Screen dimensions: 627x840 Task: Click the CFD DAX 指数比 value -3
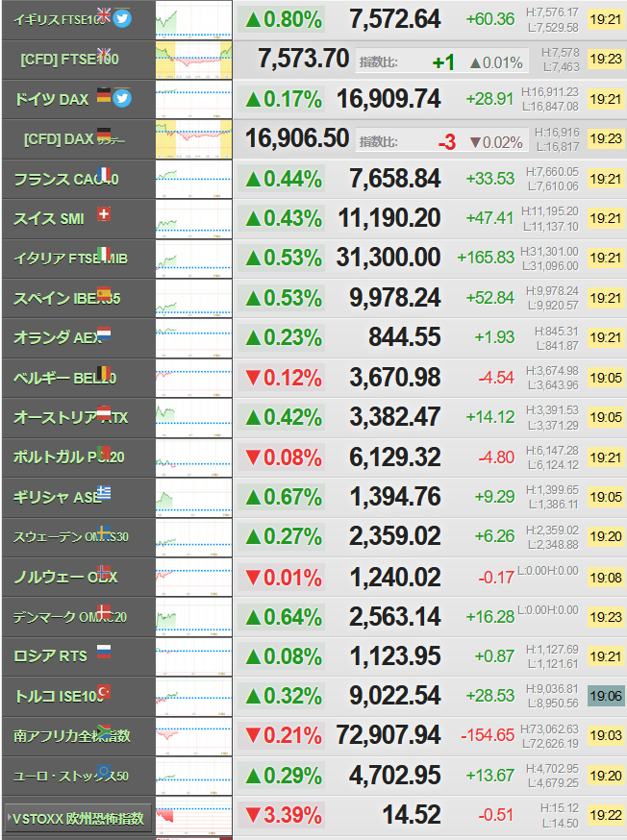tap(447, 142)
